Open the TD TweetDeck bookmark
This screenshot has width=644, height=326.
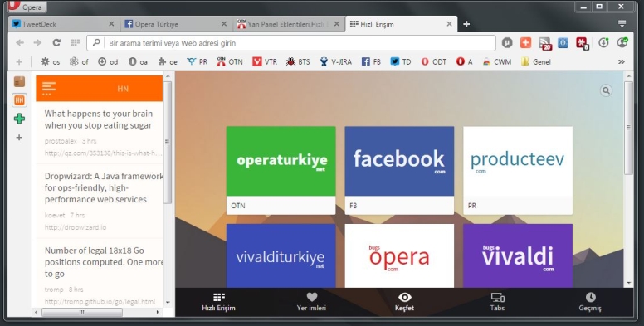click(400, 62)
